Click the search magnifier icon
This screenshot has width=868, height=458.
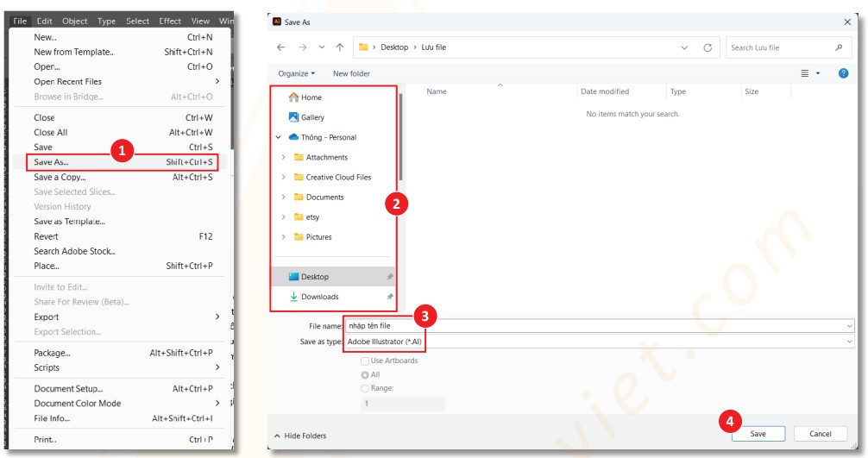(840, 47)
